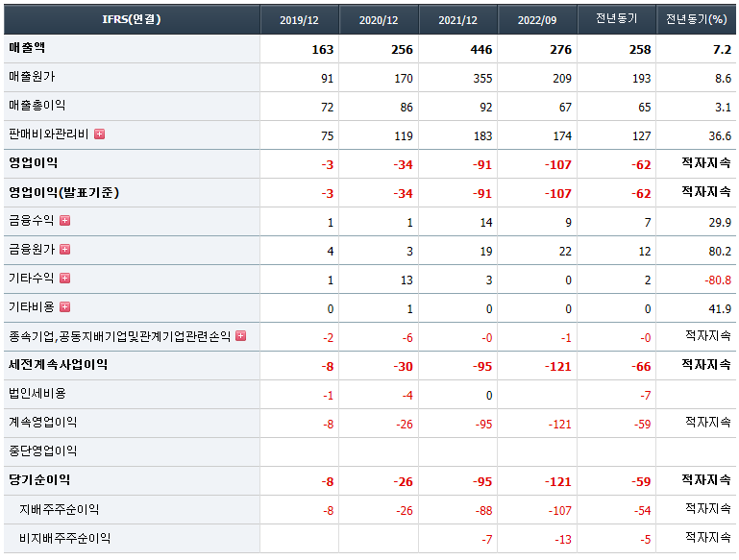Screen dimensions: 739x560
Task: Expand 금융수익 row using plus icon
Action: (x=65, y=220)
